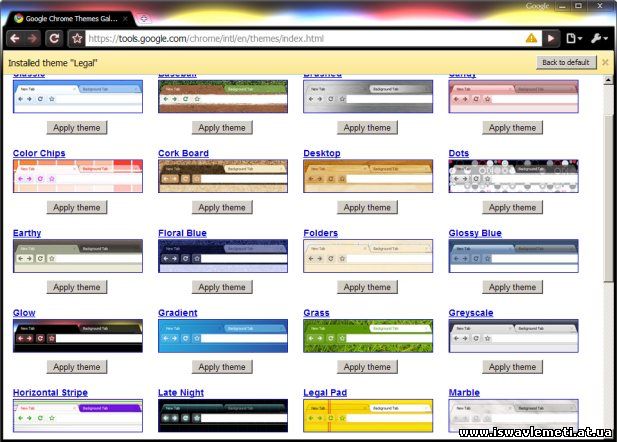Click the security warning triangle icon
The image size is (617, 442).
[531, 38]
